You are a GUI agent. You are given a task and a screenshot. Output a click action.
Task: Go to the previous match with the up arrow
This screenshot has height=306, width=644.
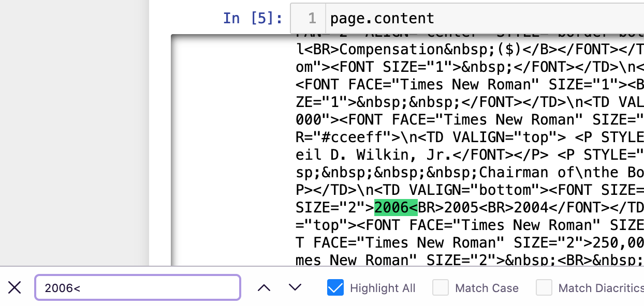[x=264, y=288]
